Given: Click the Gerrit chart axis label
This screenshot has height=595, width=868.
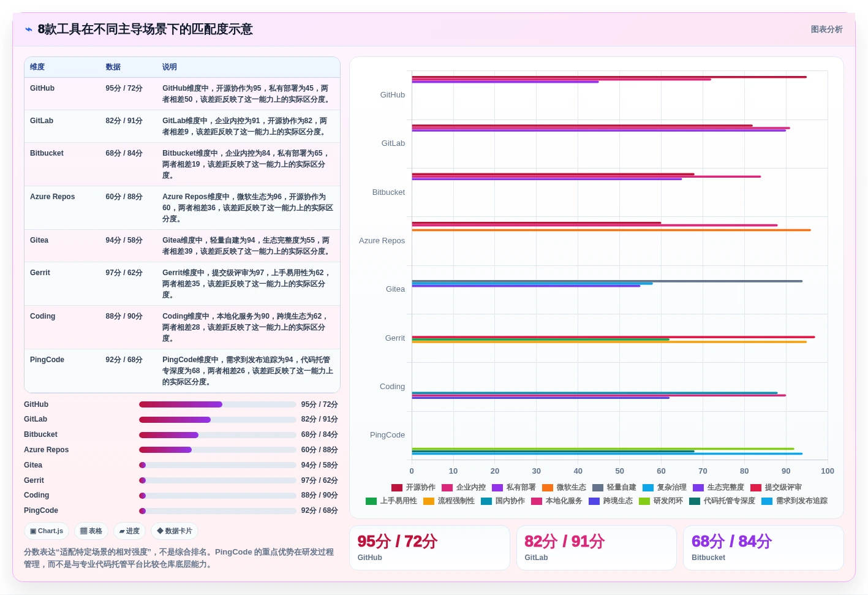Looking at the screenshot, I should click(394, 338).
